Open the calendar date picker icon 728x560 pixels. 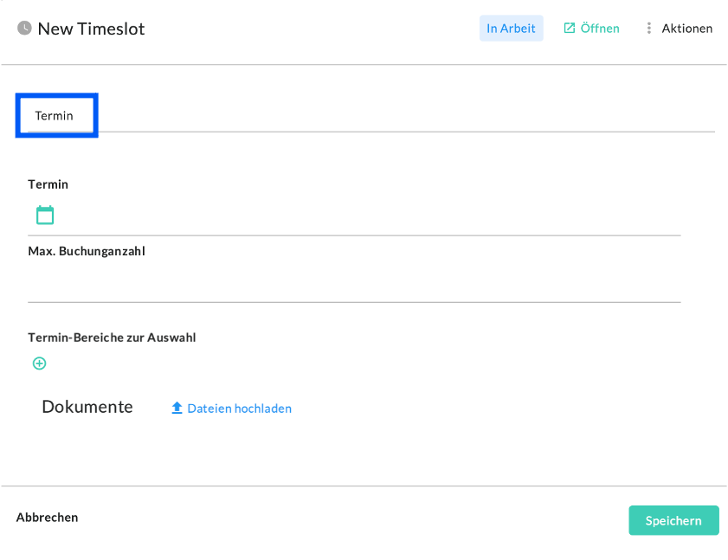tap(45, 215)
